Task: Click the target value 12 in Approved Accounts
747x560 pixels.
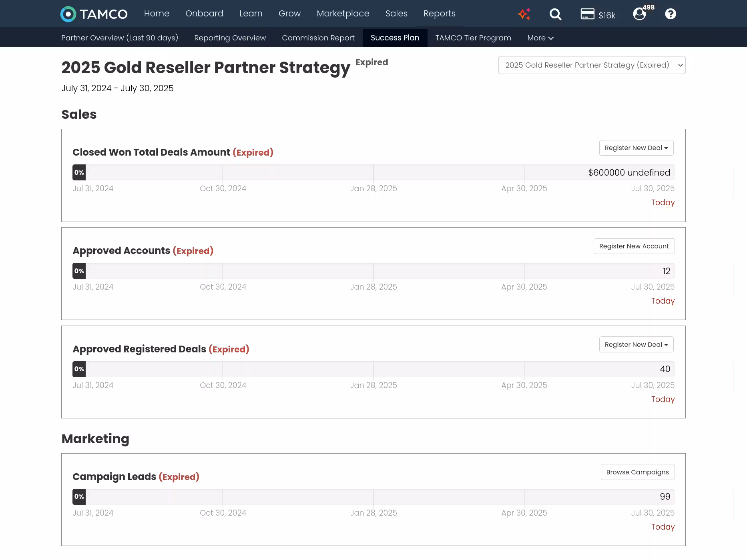Action: pos(667,271)
